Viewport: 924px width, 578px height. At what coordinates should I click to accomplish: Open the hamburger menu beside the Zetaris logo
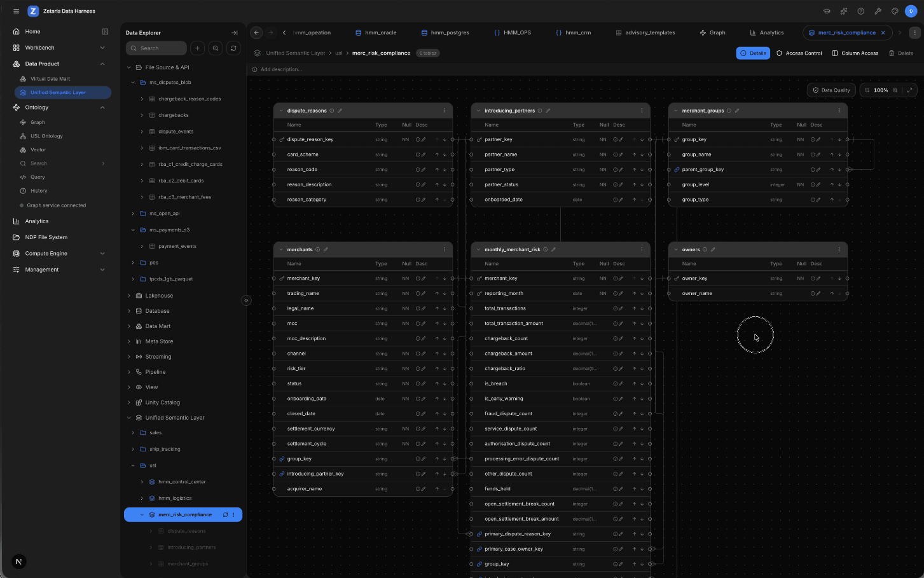pos(16,11)
